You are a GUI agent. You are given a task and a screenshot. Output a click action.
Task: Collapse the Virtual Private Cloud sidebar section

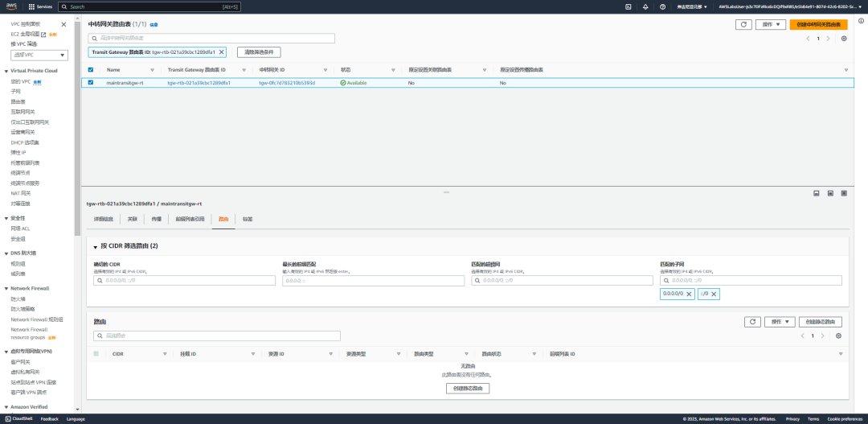6,71
